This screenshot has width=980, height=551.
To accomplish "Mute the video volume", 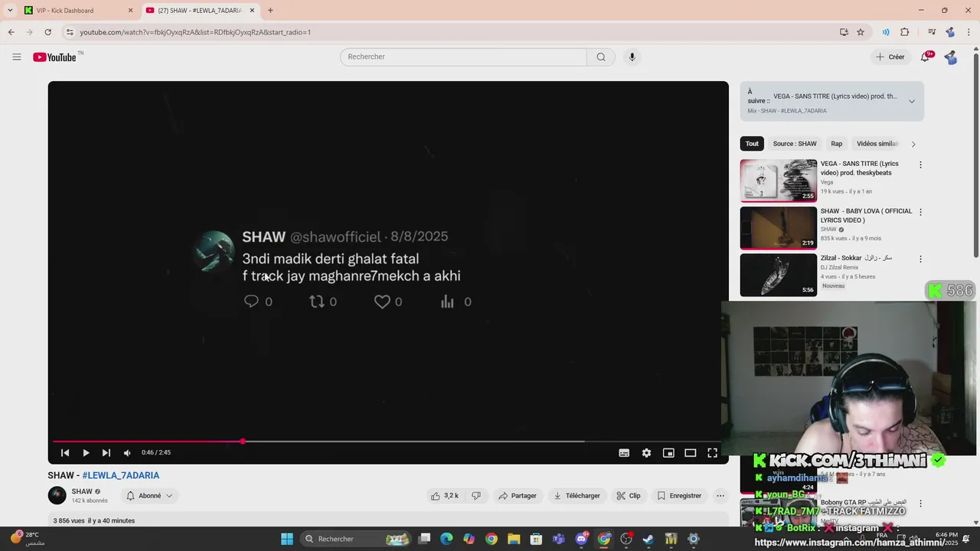I will tap(127, 452).
